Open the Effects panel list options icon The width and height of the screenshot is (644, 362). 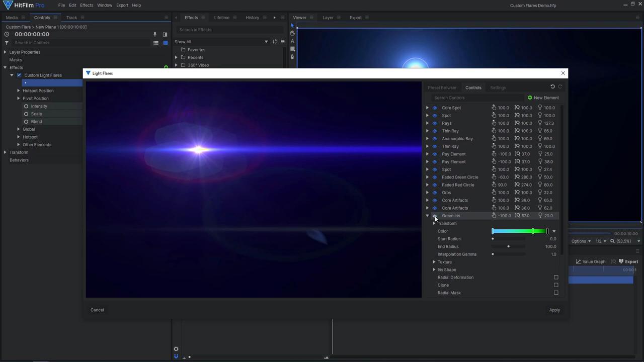click(283, 42)
